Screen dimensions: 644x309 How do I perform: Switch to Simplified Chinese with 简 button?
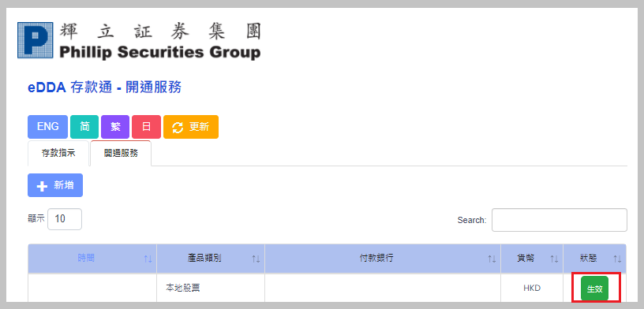pos(84,127)
